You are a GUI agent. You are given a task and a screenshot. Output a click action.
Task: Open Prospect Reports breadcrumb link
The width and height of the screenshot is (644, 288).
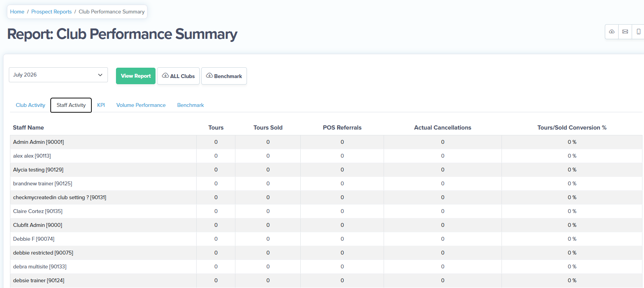[51, 12]
